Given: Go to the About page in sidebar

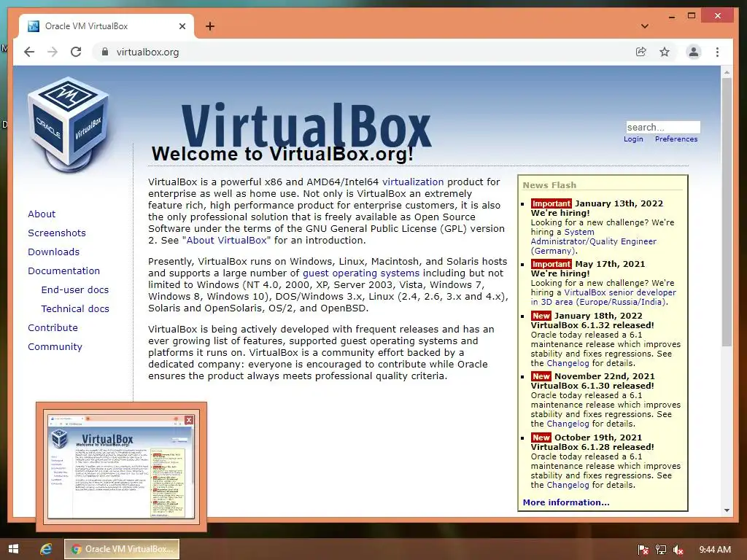Looking at the screenshot, I should tap(42, 214).
